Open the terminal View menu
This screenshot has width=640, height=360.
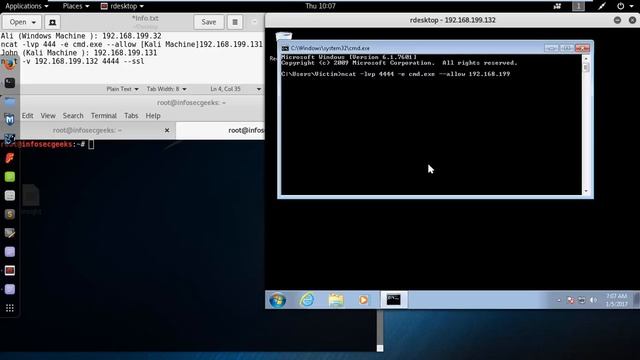click(48, 116)
